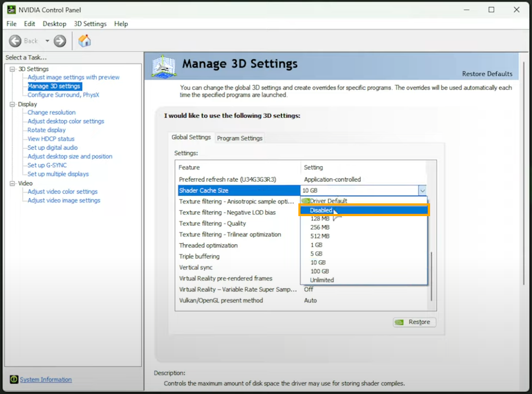Viewport: 532px width, 394px height.
Task: Click the Feature column header
Action: point(238,167)
